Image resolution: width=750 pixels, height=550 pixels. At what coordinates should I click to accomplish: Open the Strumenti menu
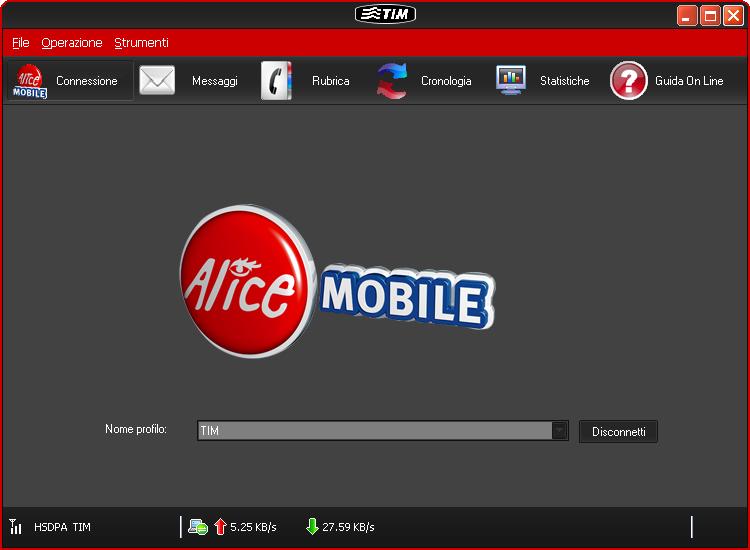(x=141, y=43)
